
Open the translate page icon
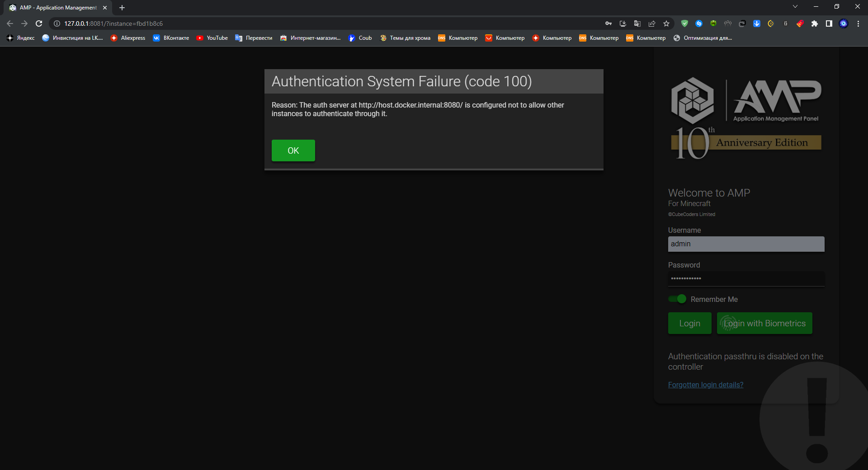[x=637, y=23]
